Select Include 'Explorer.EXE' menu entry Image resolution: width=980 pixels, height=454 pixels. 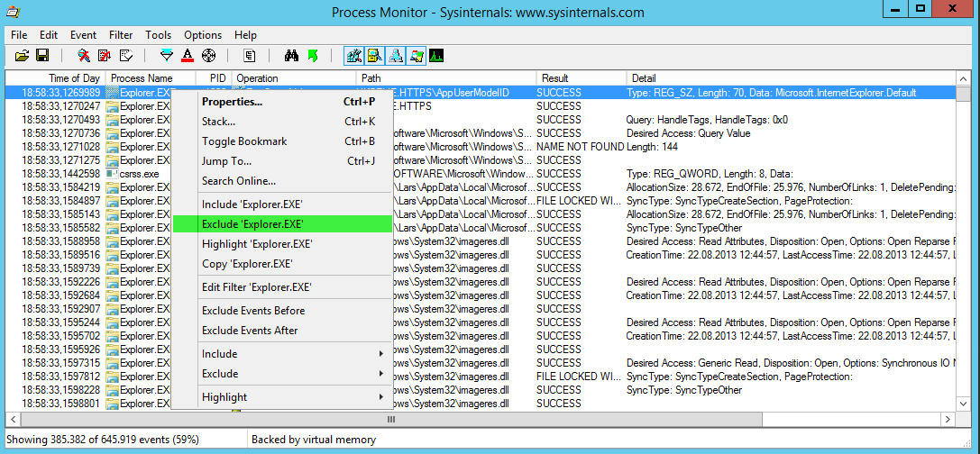pos(282,204)
